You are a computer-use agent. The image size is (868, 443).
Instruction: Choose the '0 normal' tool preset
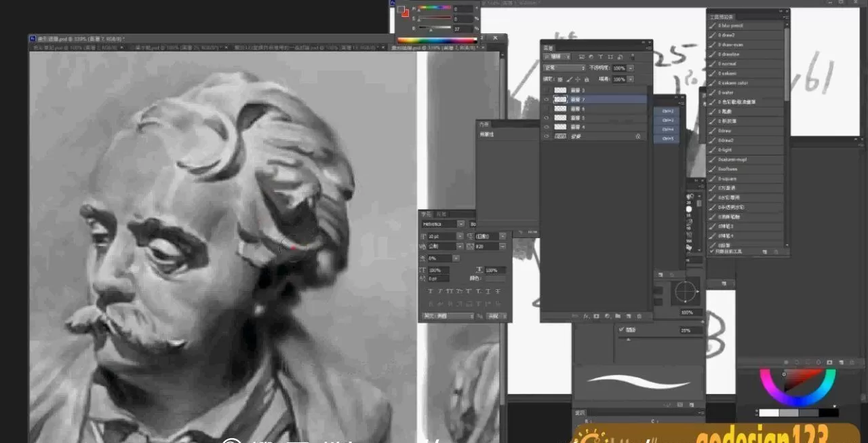(x=728, y=64)
